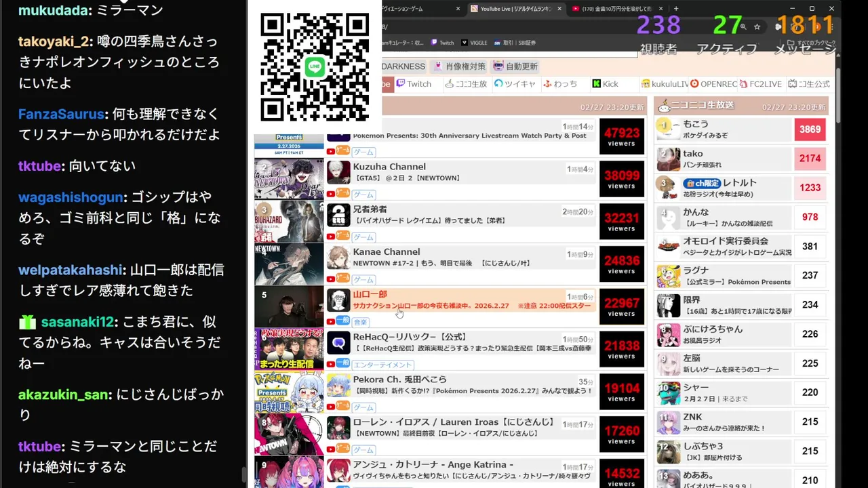The height and width of the screenshot is (488, 868).
Task: Open the VIGGLE bookmark
Action: click(474, 43)
